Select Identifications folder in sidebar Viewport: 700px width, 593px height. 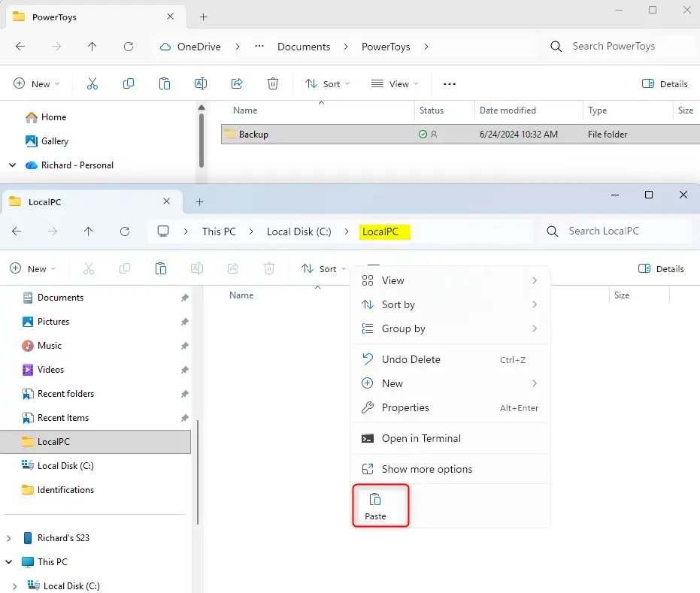point(58,490)
